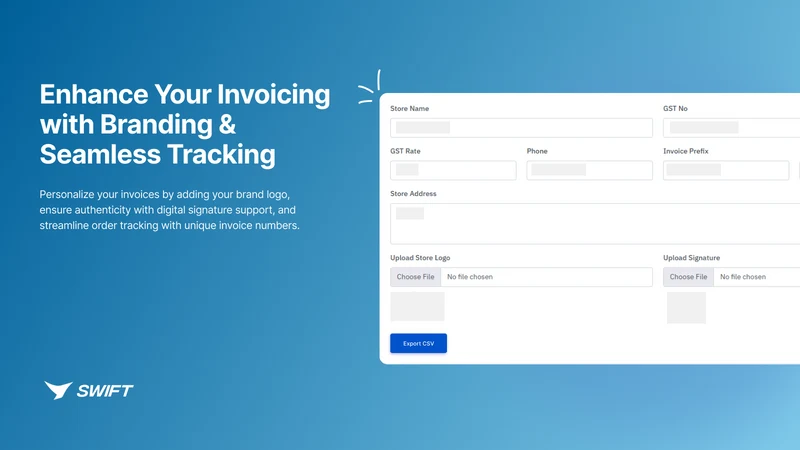Click inside the Store Address text area
This screenshot has width=800, height=450.
click(595, 223)
